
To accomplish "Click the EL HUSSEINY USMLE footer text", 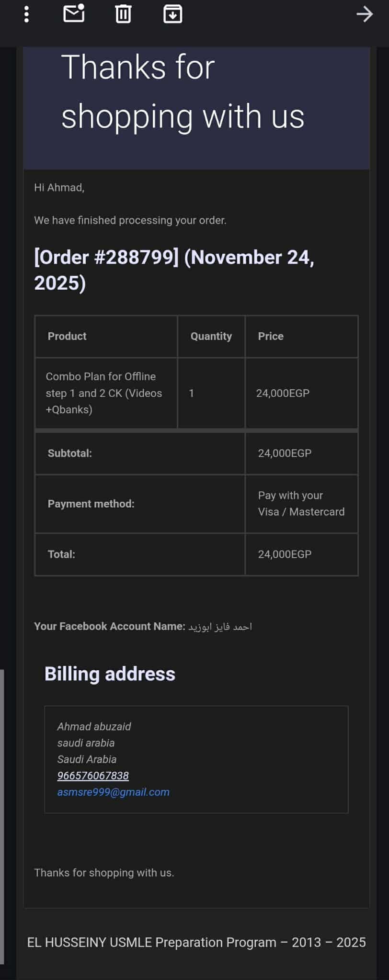I will tap(196, 942).
